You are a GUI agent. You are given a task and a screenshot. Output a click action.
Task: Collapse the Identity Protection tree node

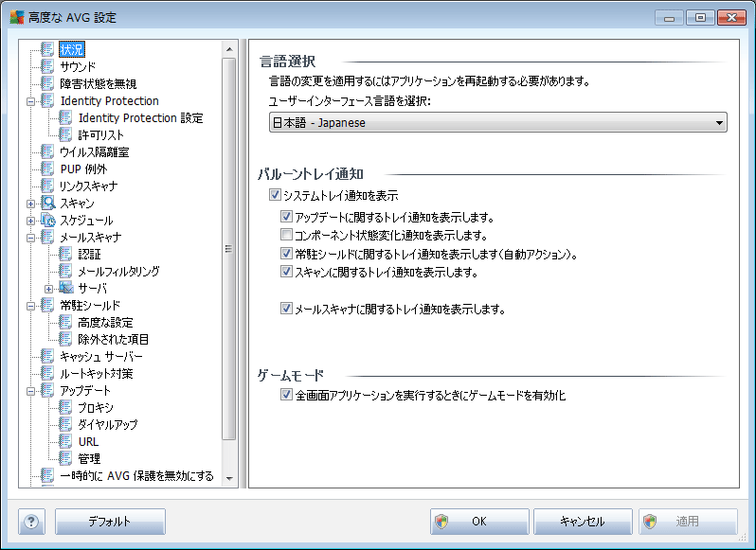[x=31, y=101]
